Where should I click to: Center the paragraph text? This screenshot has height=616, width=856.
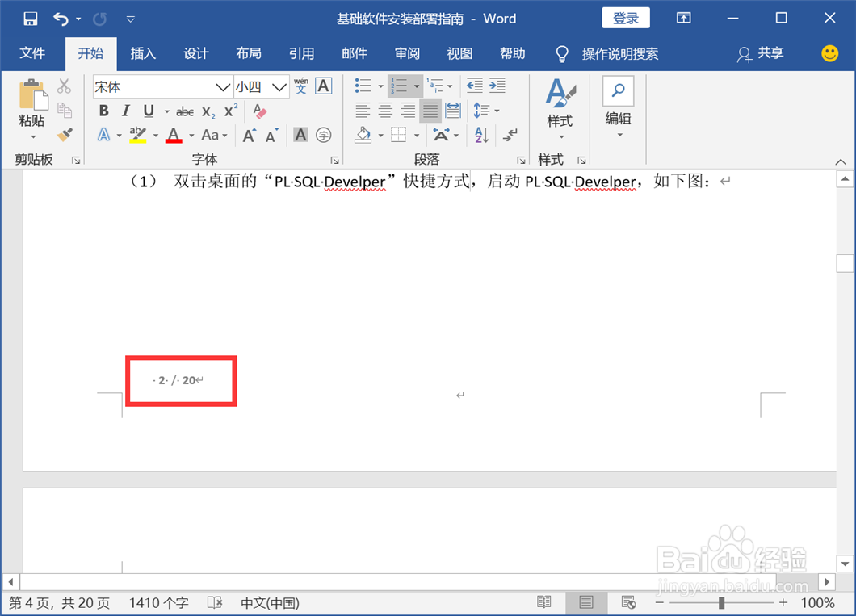click(x=385, y=111)
